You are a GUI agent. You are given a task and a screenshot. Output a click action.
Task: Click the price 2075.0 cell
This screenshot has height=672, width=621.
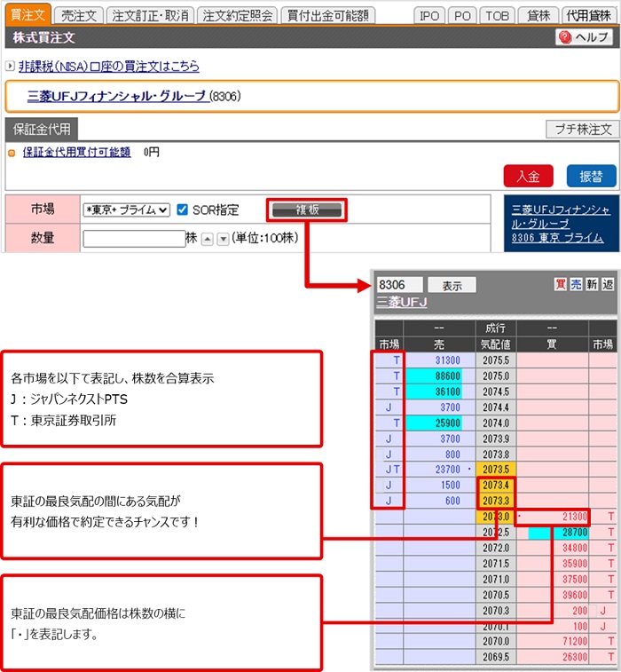[x=496, y=376]
